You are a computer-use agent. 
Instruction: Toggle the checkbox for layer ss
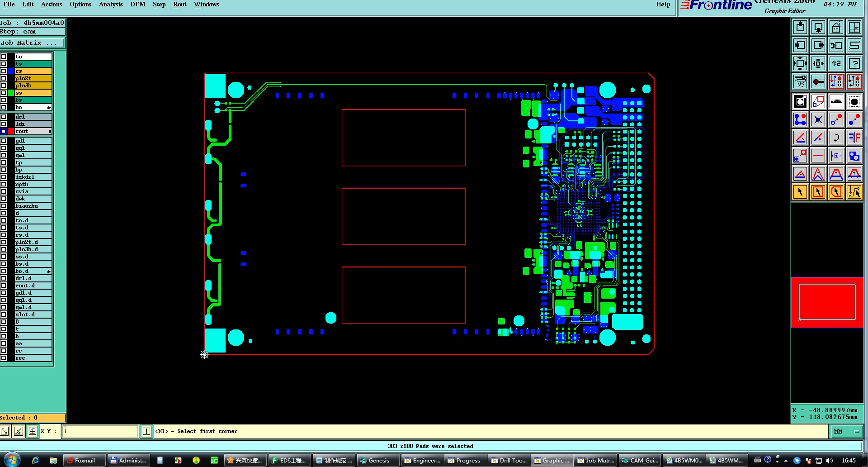click(4, 93)
